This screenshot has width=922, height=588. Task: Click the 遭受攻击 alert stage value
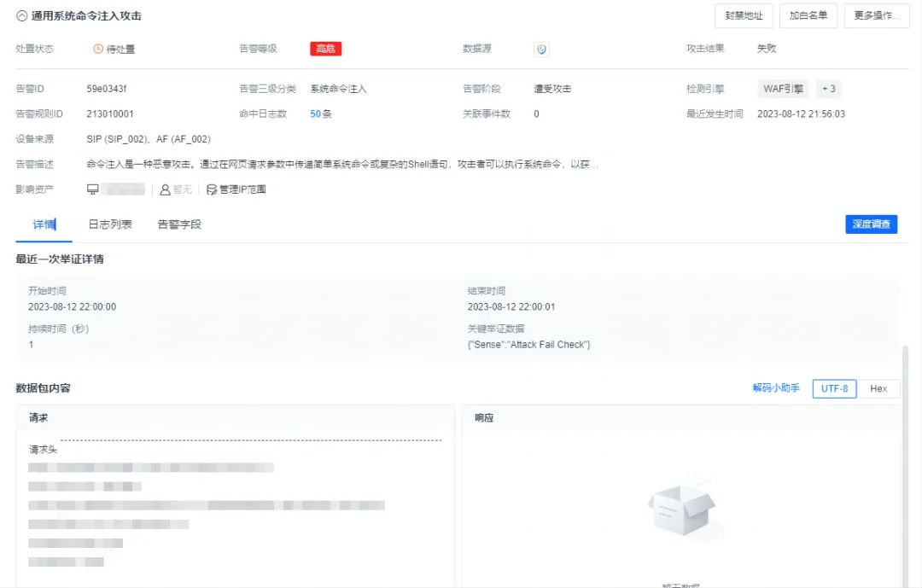pyautogui.click(x=552, y=89)
